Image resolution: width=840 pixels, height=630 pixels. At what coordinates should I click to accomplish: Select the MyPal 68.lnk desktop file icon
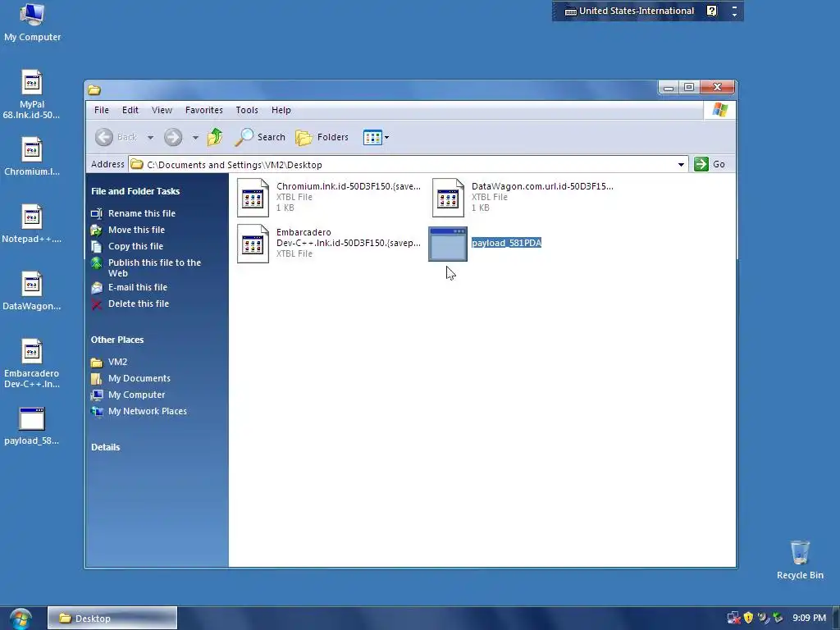[32, 83]
